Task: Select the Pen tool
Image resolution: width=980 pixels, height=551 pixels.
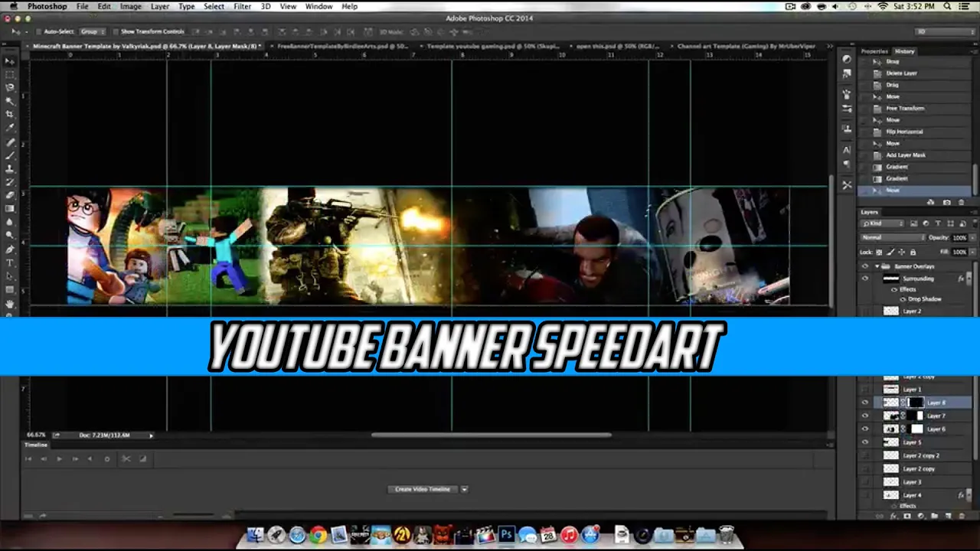Action: pos(10,249)
